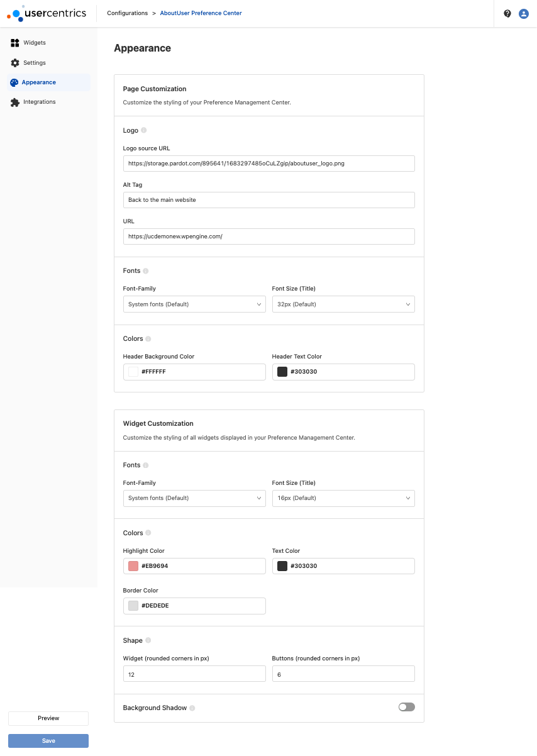The image size is (537, 756).
Task: Enable the Background Shadow toggle
Action: [407, 708]
